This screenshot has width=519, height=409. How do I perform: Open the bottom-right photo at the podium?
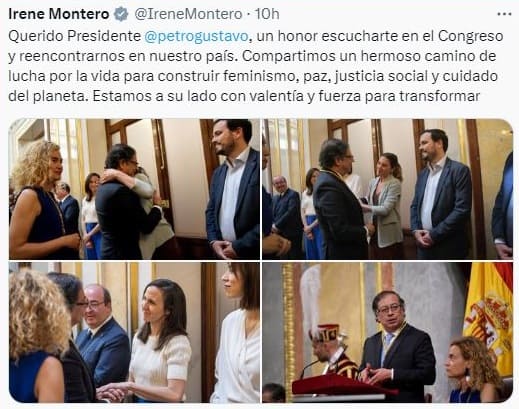pyautogui.click(x=387, y=332)
